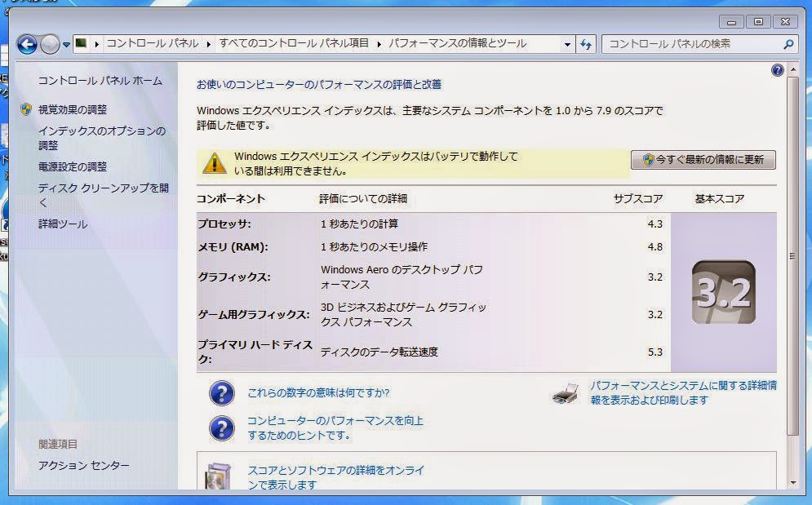Open すべてのコントロール パネル項目 breadcrumb
Screen dimensions: 812x505
click(294, 43)
